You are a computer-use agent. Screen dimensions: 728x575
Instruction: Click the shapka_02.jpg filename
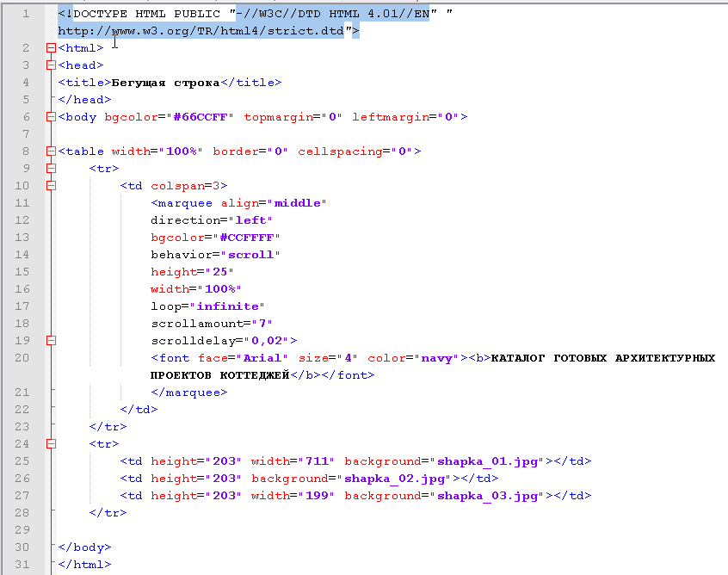tap(395, 479)
